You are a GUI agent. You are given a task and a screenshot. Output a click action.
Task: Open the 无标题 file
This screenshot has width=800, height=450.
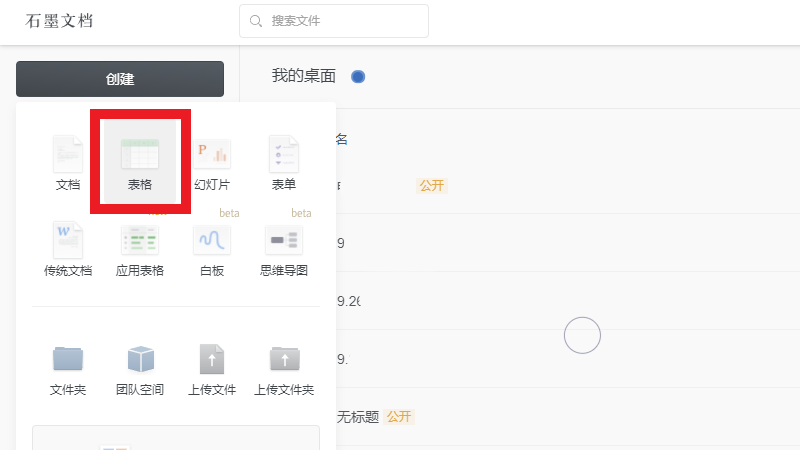358,417
